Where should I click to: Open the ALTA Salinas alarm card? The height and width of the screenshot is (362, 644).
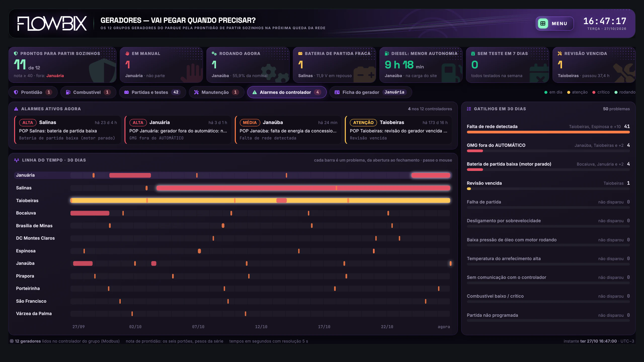click(67, 130)
